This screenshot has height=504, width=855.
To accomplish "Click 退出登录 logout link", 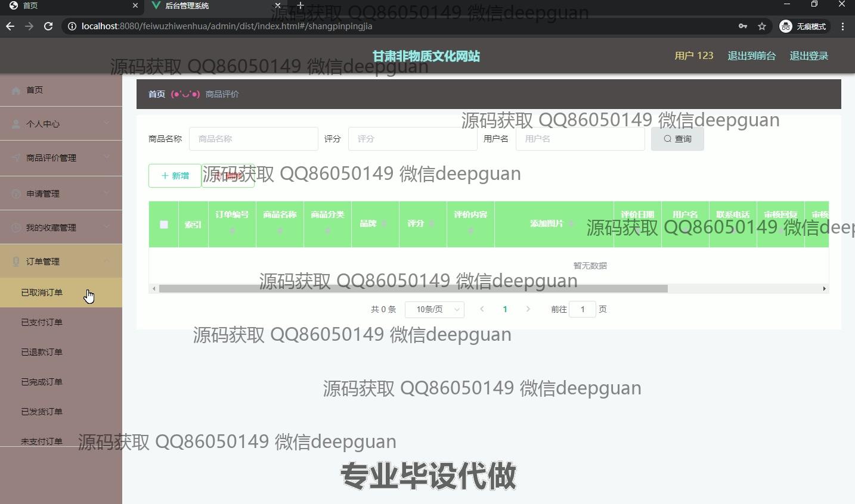I will pos(809,55).
